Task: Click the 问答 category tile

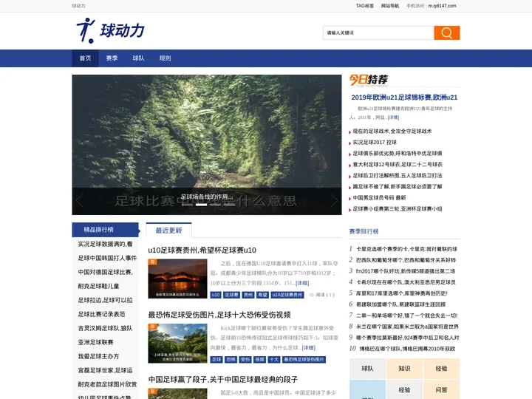Action: click(441, 390)
